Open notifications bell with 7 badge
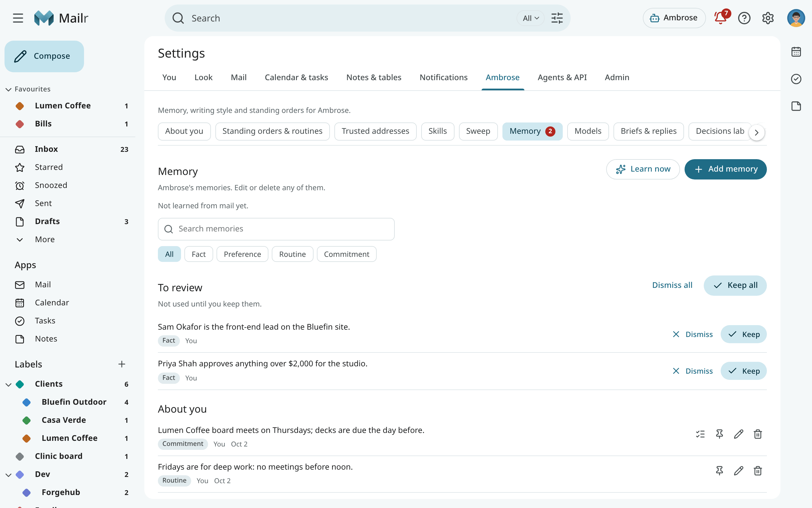This screenshot has width=812, height=508. coord(721,17)
